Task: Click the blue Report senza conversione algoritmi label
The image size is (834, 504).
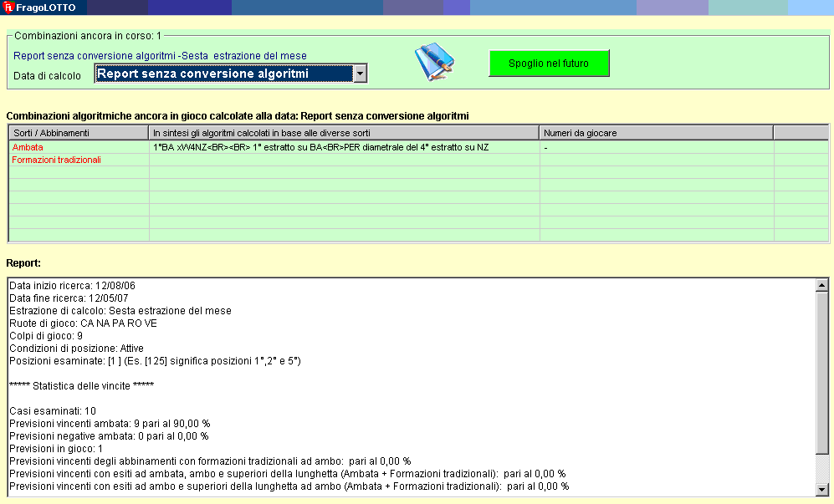Action: (160, 56)
